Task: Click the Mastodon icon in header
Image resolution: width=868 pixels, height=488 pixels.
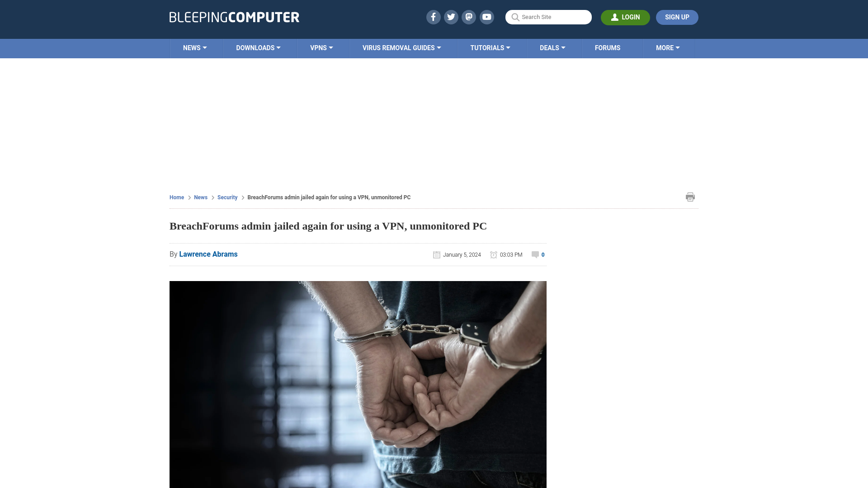Action: point(469,17)
